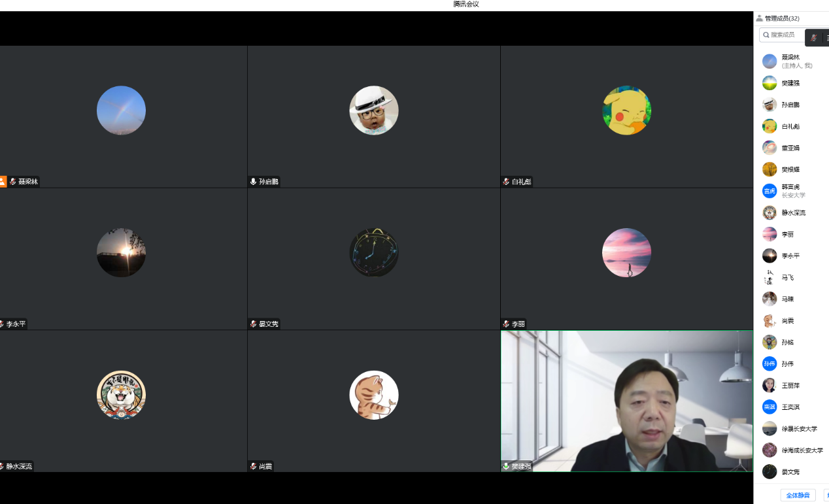Click 孙启鹏's unmuted microphone icon

[x=254, y=182]
